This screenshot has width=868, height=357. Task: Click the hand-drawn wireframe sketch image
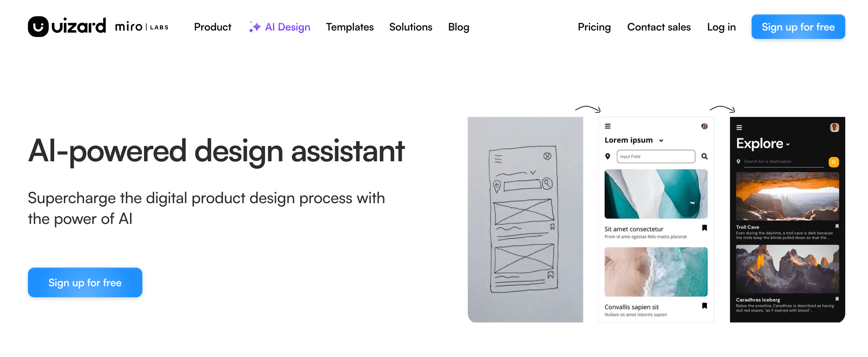(x=525, y=219)
